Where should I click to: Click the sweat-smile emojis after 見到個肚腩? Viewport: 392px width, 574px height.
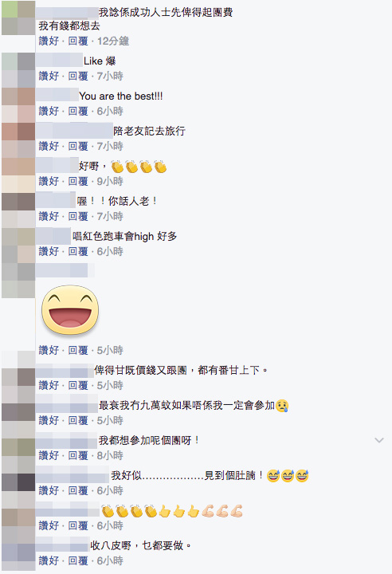pyautogui.click(x=288, y=476)
